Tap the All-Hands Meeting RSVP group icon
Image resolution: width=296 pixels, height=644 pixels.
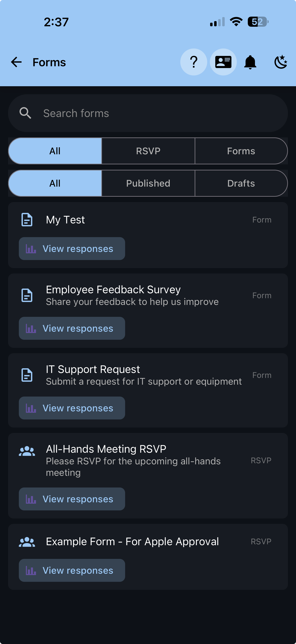27,451
